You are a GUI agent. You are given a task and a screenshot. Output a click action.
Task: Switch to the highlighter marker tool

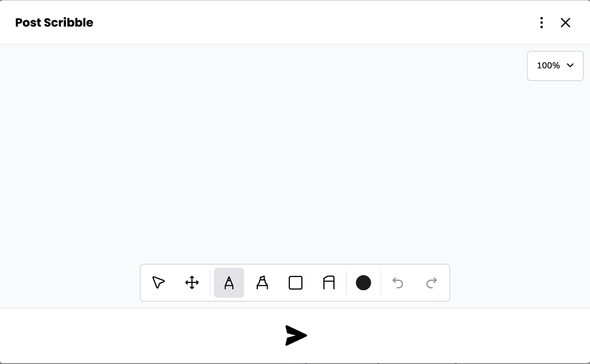tap(262, 283)
